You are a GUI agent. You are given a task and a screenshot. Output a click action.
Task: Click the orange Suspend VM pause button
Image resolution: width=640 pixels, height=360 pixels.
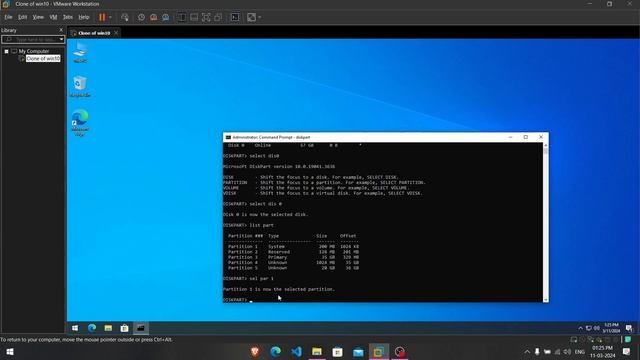(x=102, y=17)
